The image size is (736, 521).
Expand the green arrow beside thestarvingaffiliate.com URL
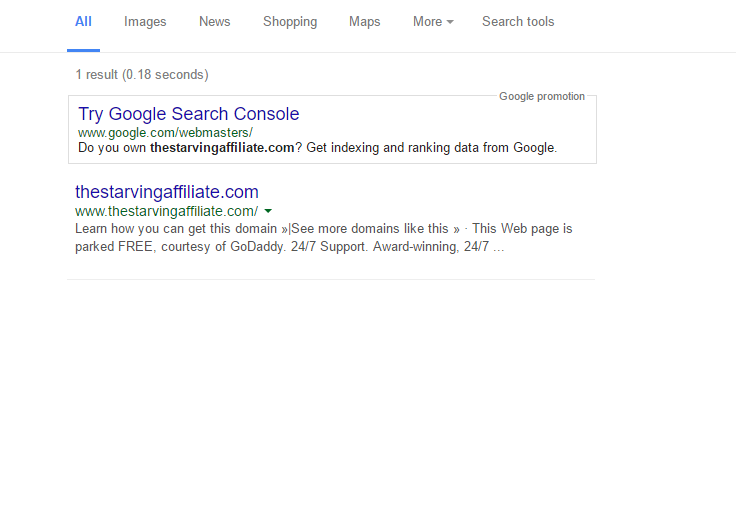[x=268, y=211]
